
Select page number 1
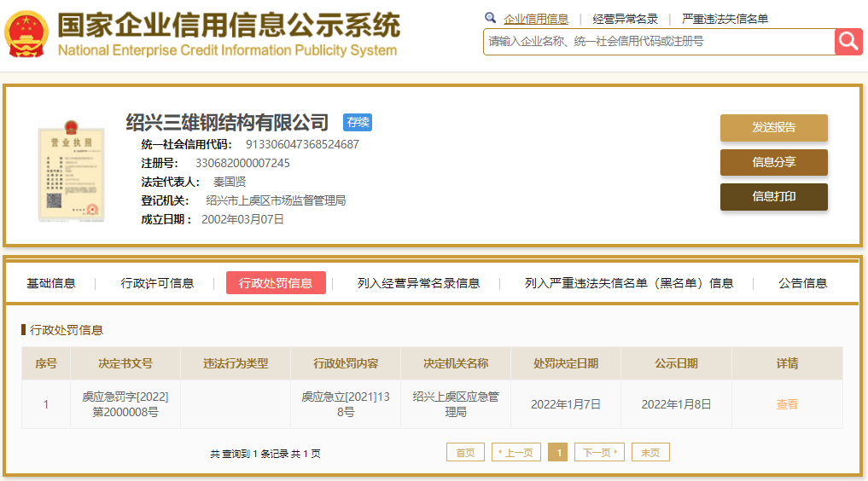pyautogui.click(x=558, y=452)
